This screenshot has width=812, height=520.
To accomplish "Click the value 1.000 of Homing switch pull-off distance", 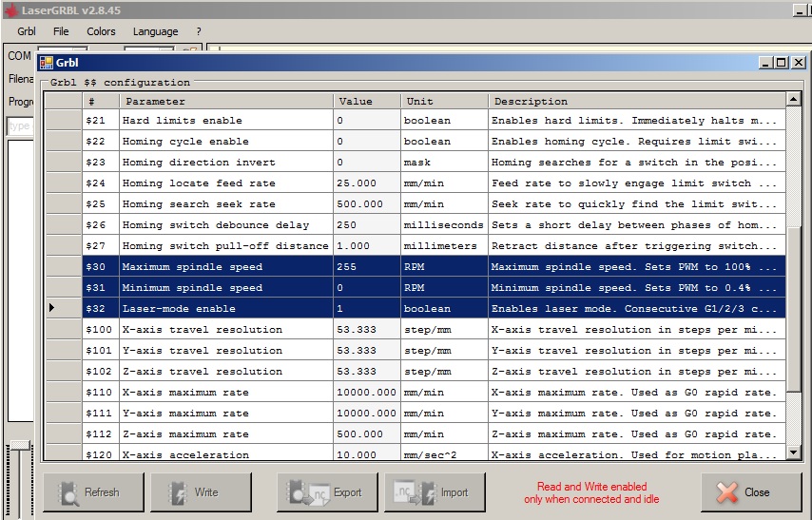I will coord(367,245).
